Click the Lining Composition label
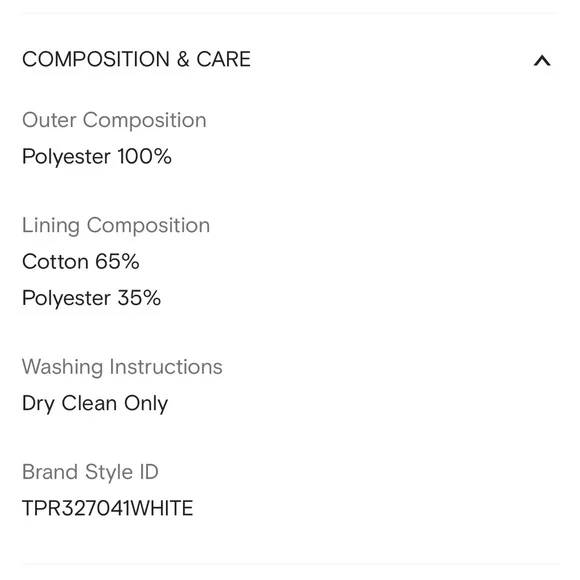The height and width of the screenshot is (580, 580). coord(116,225)
